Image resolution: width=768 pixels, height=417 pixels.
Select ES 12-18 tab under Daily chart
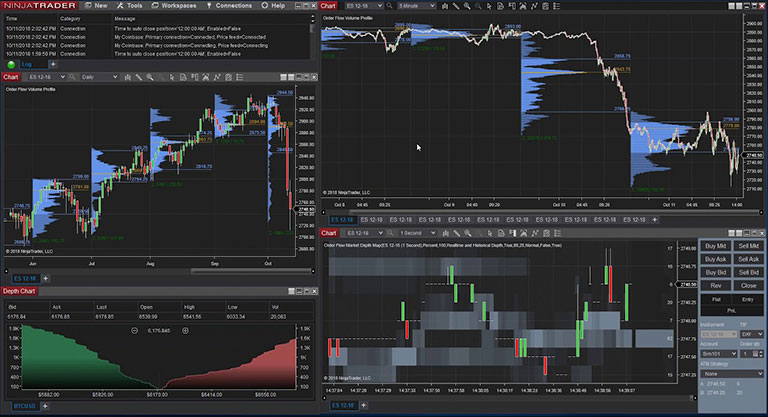click(x=25, y=278)
